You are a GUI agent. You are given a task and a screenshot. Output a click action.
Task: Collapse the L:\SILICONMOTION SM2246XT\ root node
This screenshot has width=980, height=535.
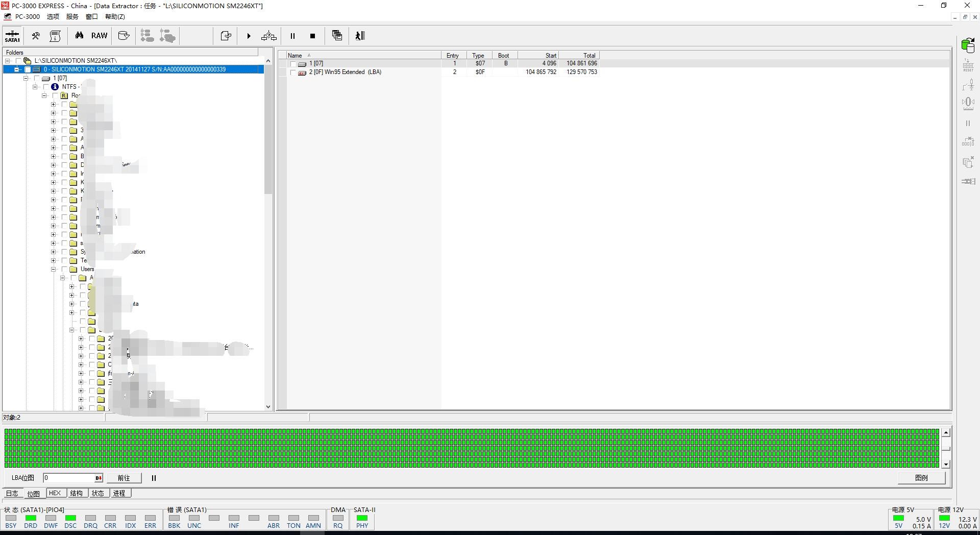(x=8, y=61)
